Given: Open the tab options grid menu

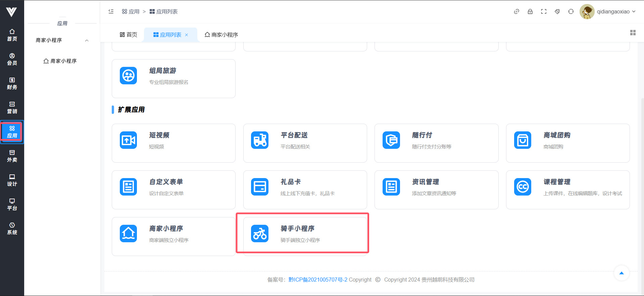Looking at the screenshot, I should [633, 33].
